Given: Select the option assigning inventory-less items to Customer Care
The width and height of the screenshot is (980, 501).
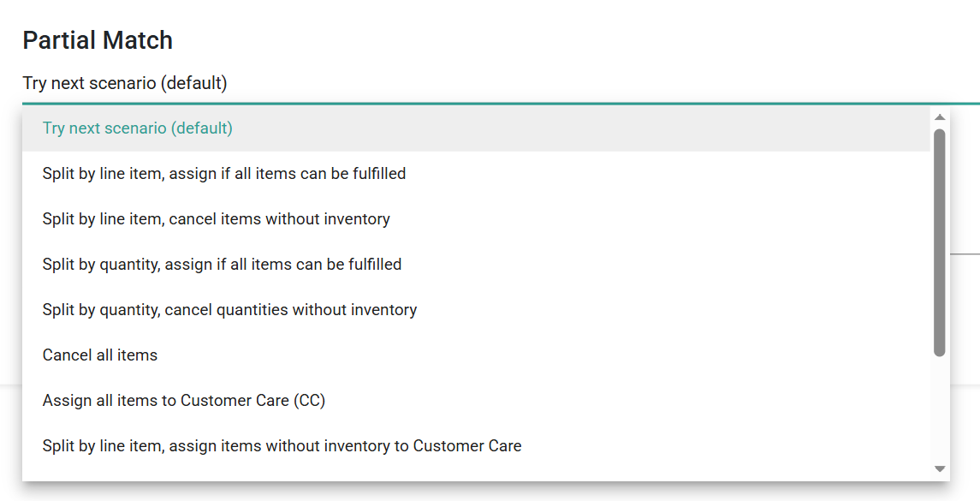Looking at the screenshot, I should click(x=282, y=445).
